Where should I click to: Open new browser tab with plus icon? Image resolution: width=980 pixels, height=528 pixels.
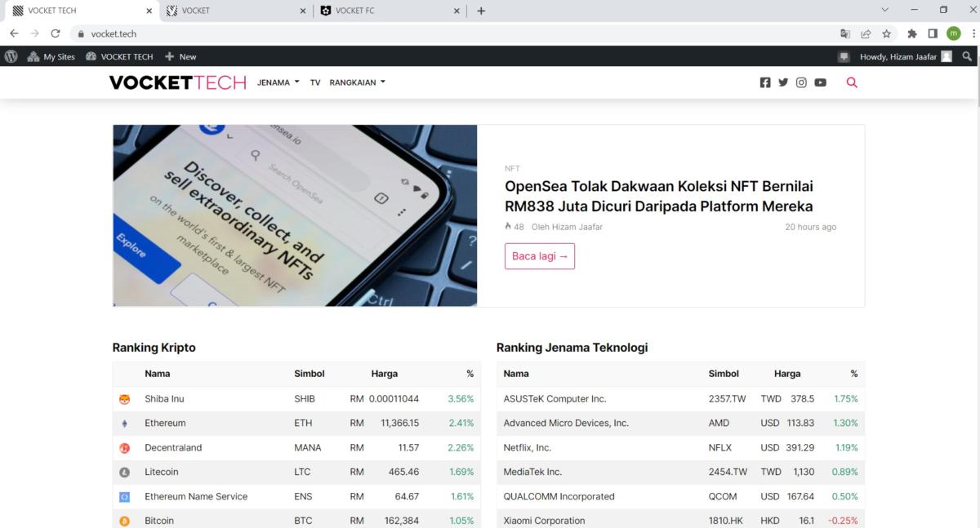(481, 11)
